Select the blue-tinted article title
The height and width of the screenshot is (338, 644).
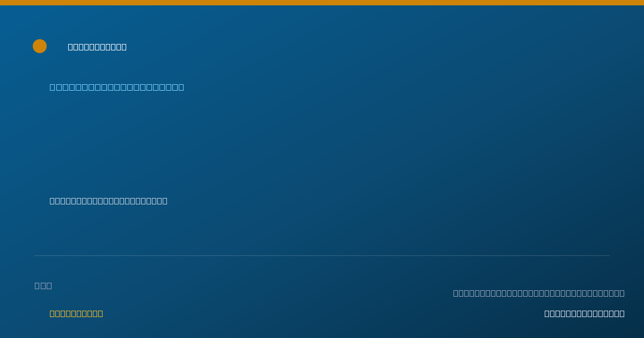[x=117, y=87]
